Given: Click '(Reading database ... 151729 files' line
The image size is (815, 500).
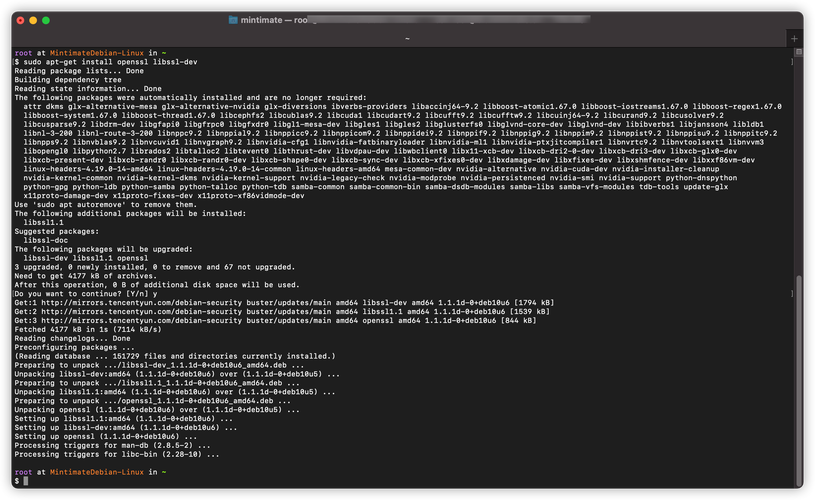Looking at the screenshot, I should (x=175, y=356).
